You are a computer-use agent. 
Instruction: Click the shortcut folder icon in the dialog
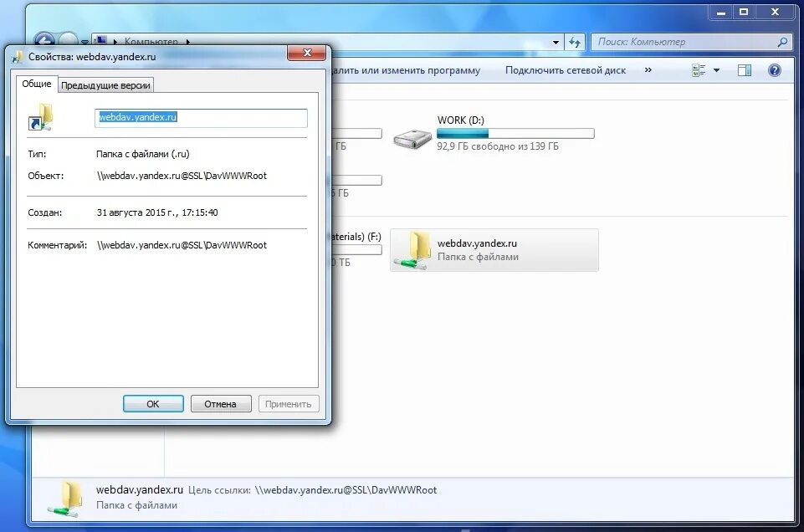pos(40,117)
